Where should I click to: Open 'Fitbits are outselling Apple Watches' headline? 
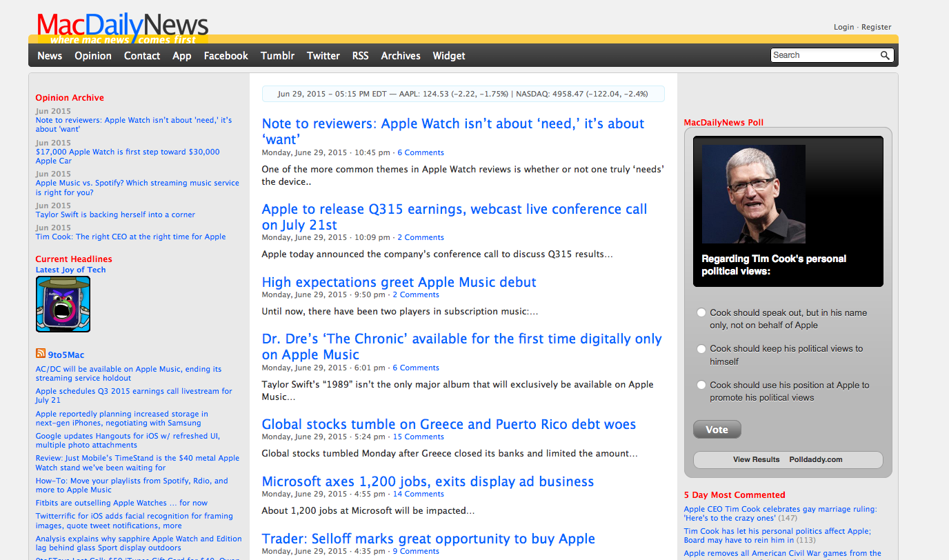point(121,503)
